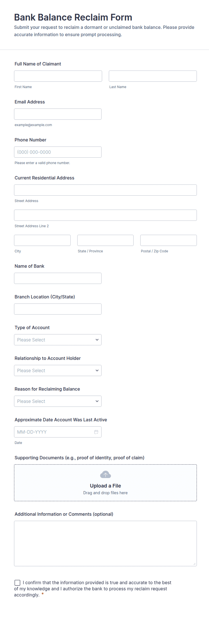Click the MM-DD-YYYY date field

58,432
